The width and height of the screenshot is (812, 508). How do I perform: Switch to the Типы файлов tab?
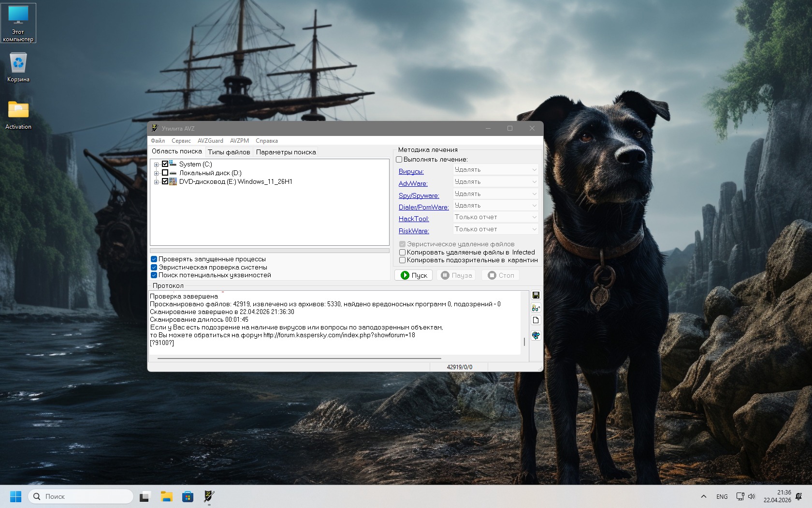click(x=229, y=152)
